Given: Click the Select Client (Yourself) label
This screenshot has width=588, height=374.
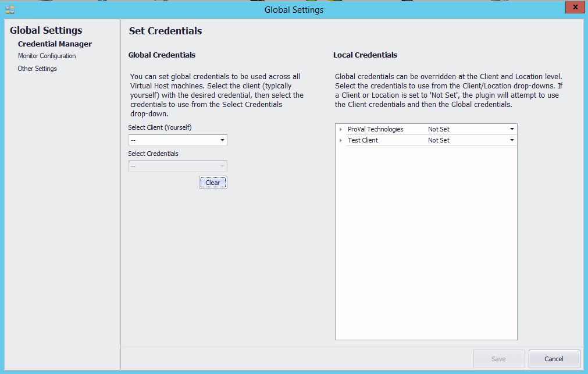Looking at the screenshot, I should (160, 127).
